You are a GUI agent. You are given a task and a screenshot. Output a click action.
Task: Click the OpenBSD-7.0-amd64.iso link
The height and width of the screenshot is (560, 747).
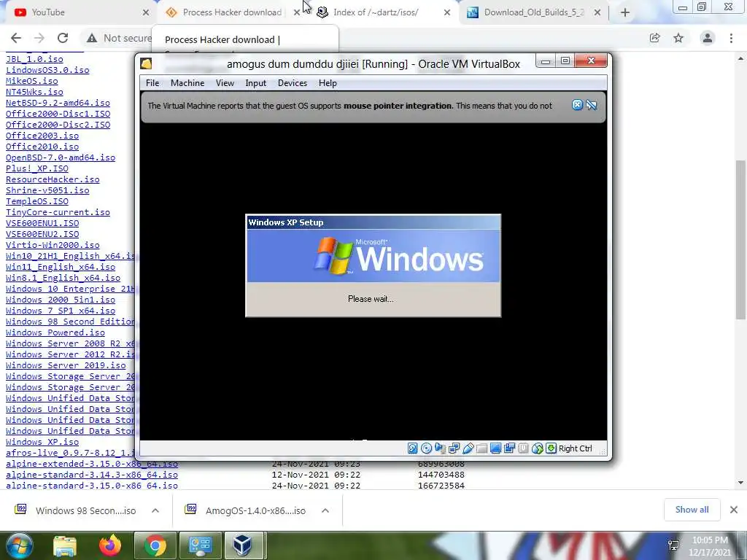(x=61, y=157)
